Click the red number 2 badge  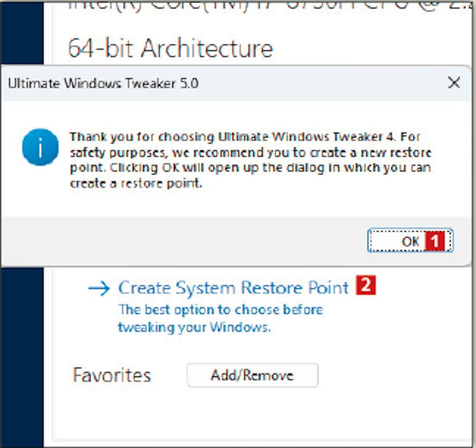click(366, 285)
